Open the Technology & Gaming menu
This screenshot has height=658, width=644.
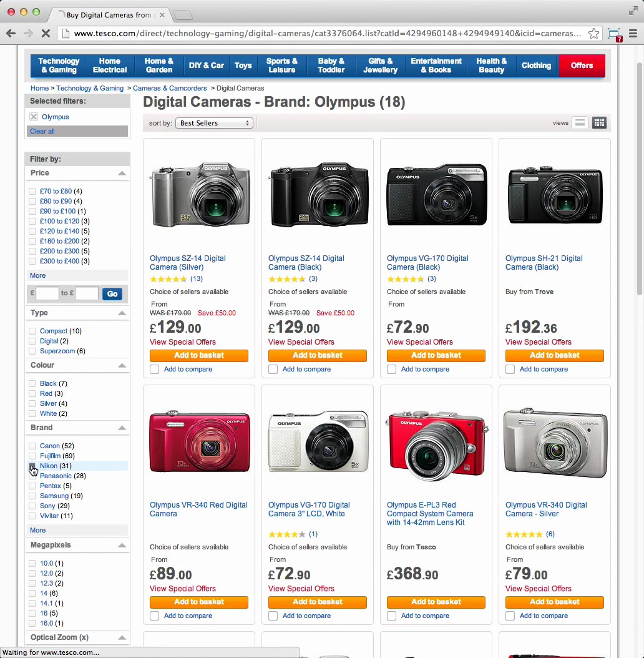click(59, 66)
